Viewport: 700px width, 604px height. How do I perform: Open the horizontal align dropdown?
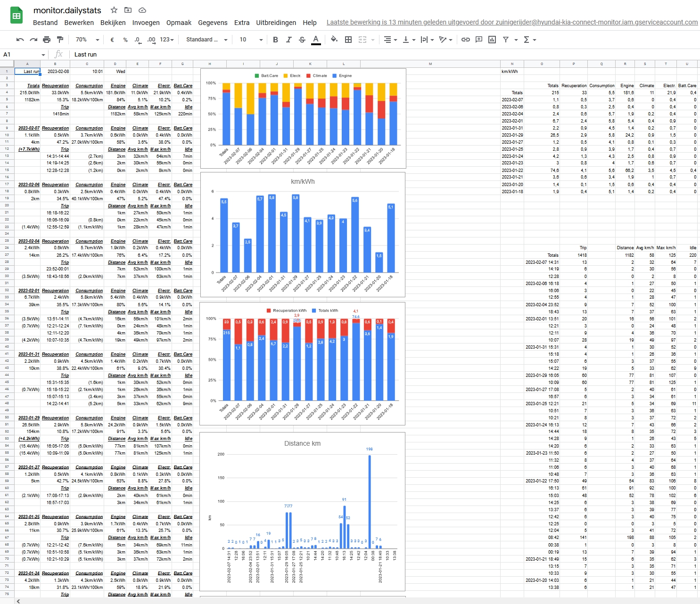click(x=390, y=40)
